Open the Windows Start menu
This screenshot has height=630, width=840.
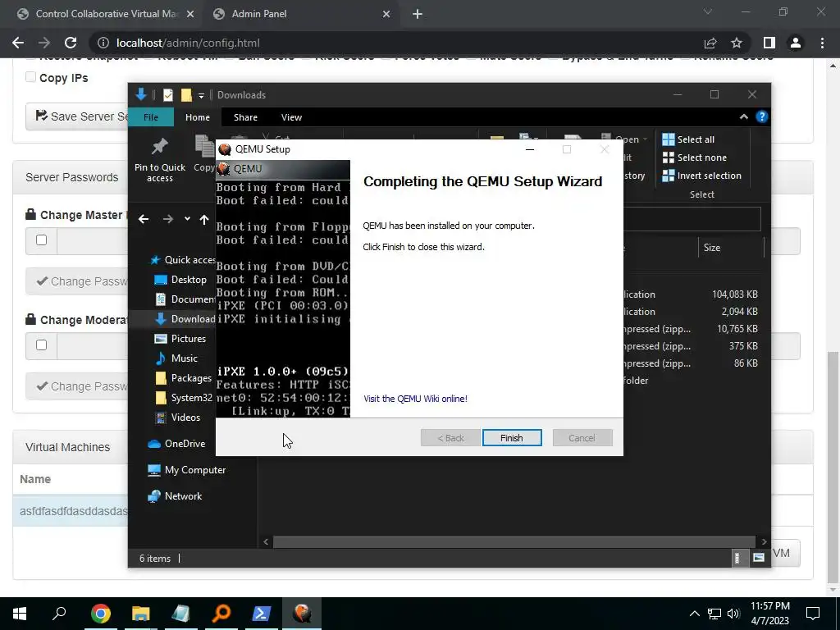click(x=20, y=614)
